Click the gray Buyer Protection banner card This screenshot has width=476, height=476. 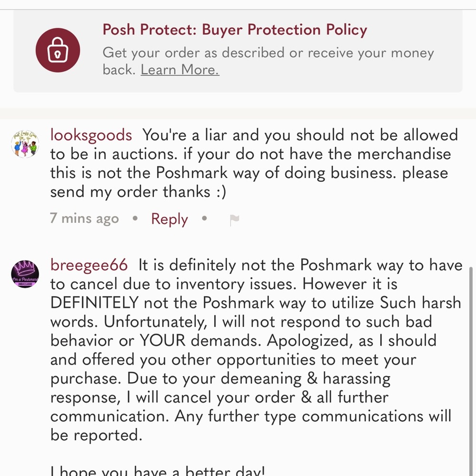pos(238,51)
